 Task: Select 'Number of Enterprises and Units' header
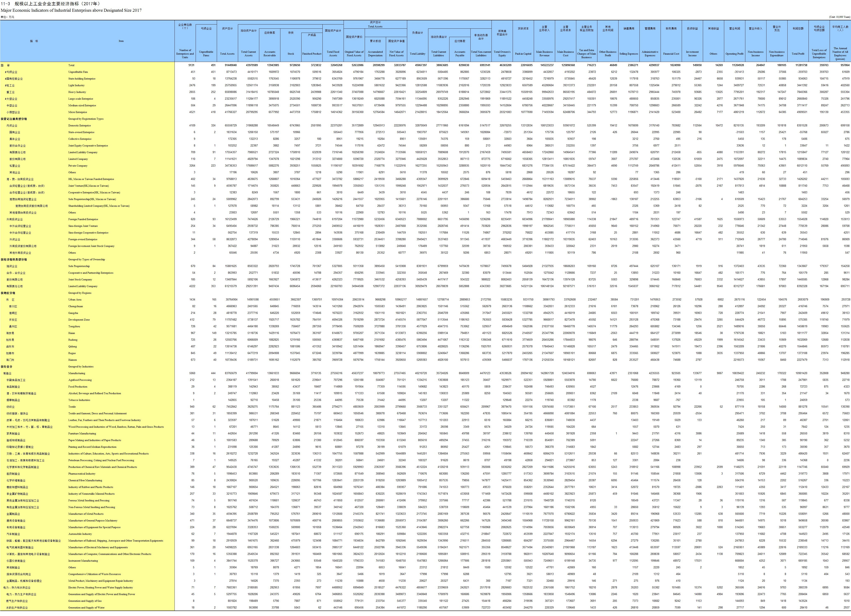[x=185, y=53]
